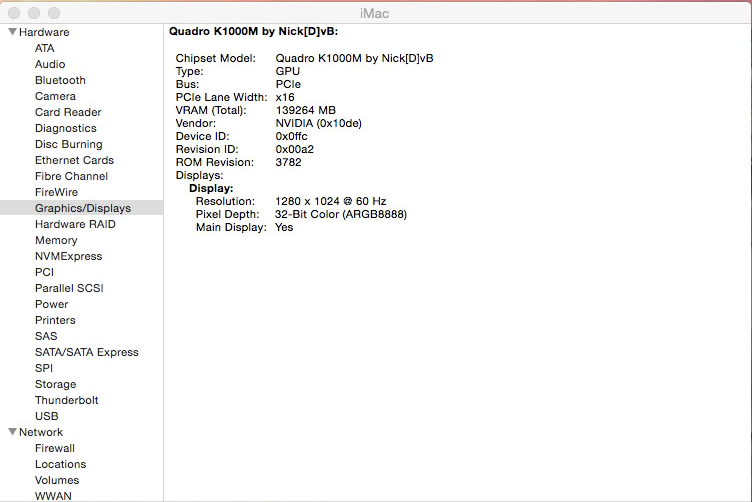Select the highlighted Graphics/Displays entry

(x=82, y=208)
